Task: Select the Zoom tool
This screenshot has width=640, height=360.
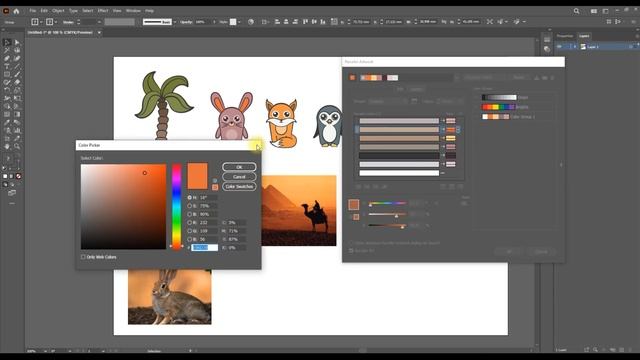Action: coord(17,147)
